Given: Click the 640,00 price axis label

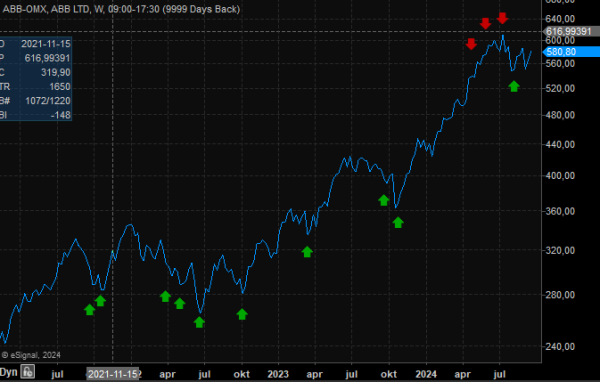Looking at the screenshot, I should (560, 19).
